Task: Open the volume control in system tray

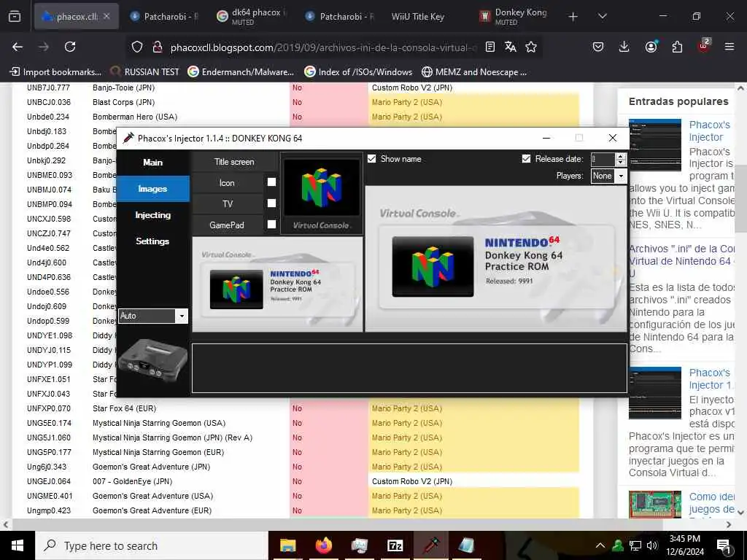Action: click(652, 545)
